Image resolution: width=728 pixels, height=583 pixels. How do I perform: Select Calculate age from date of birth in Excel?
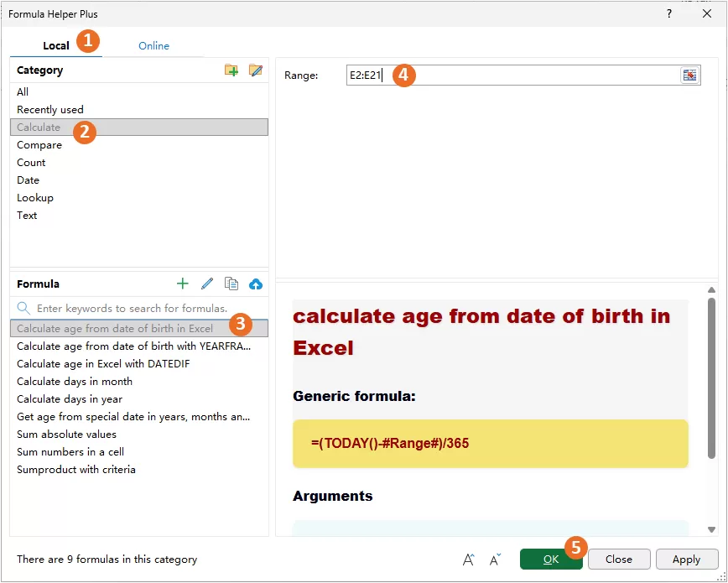point(139,329)
